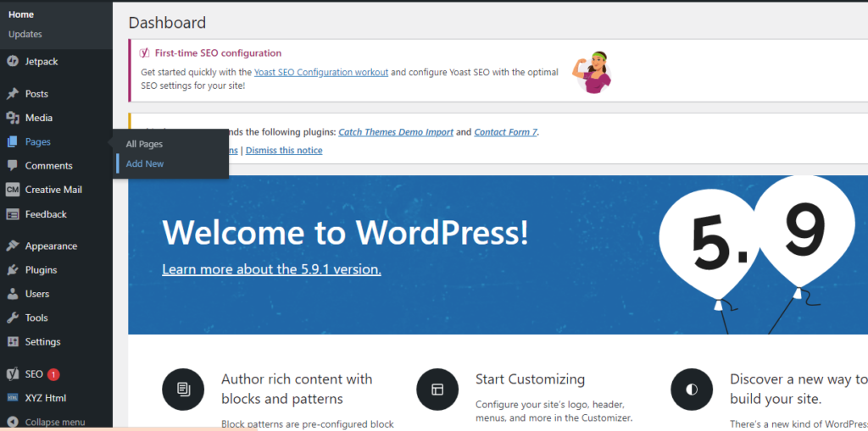
Task: Click the Welcome to WordPress! heading
Action: [x=345, y=232]
